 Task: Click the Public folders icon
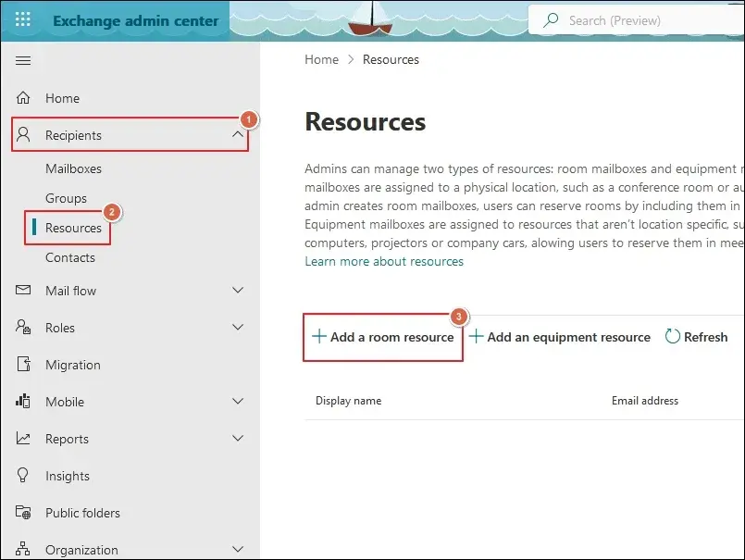(23, 513)
